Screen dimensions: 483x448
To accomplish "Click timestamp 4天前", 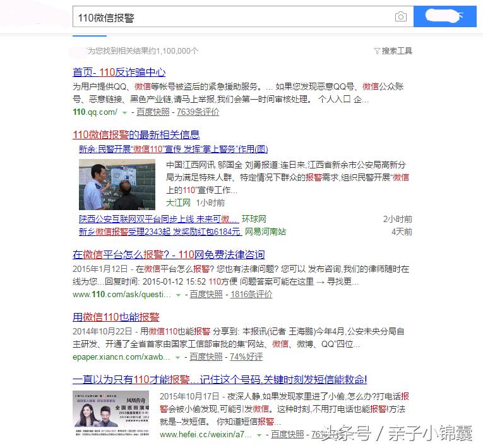I will (x=402, y=232).
